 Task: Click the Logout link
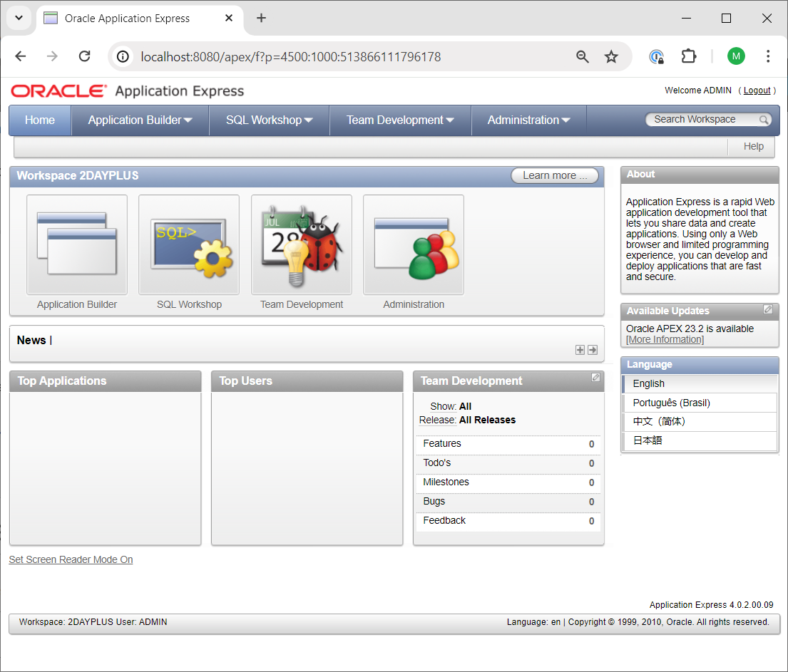[x=757, y=91]
